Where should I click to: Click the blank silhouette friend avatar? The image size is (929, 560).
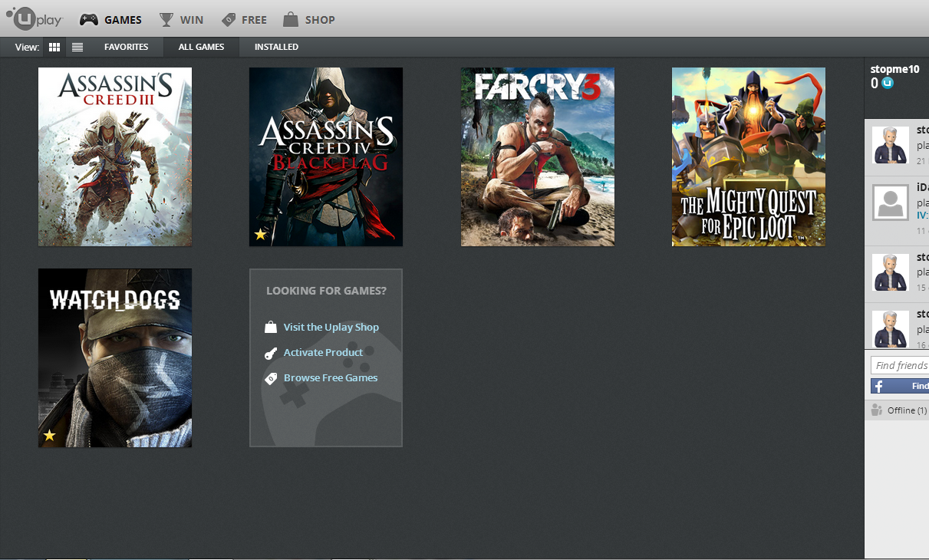click(x=891, y=203)
